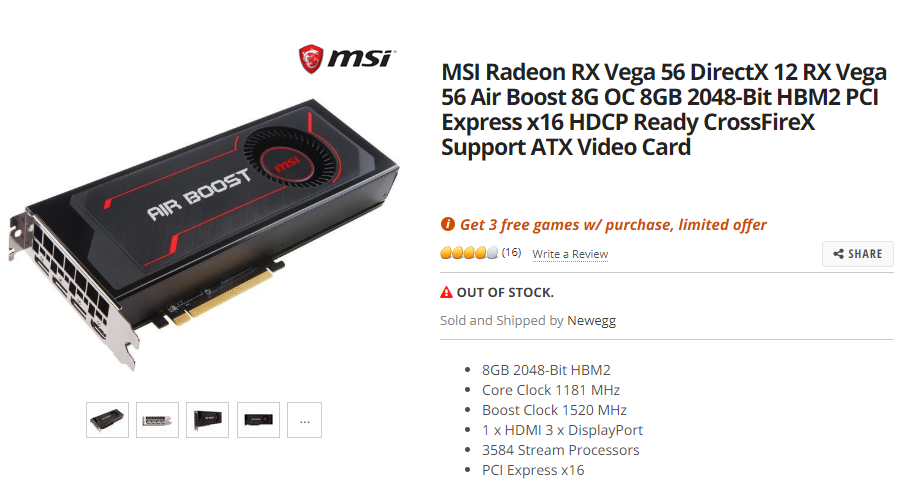Select the first angled card thumbnail

(107, 420)
